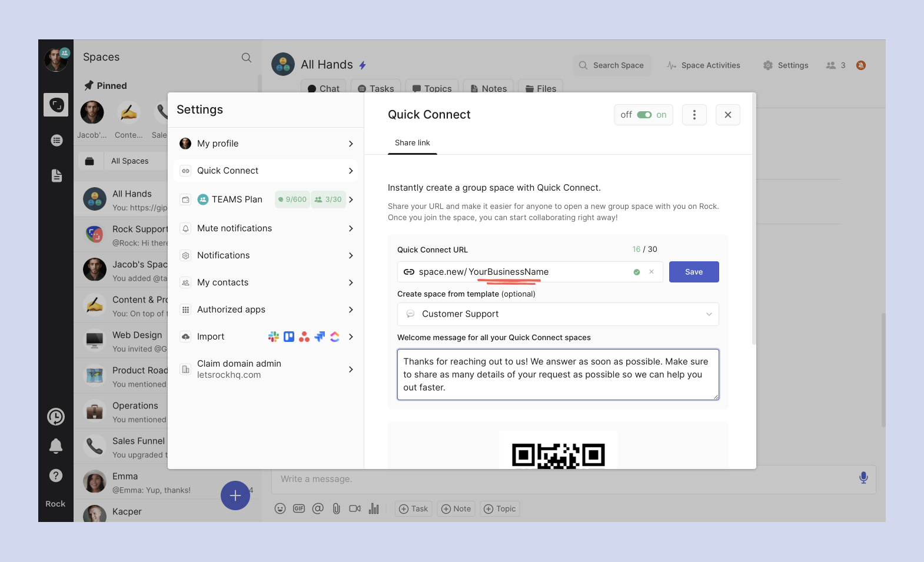Click the blue plus create button
924x562 pixels.
pyautogui.click(x=235, y=496)
